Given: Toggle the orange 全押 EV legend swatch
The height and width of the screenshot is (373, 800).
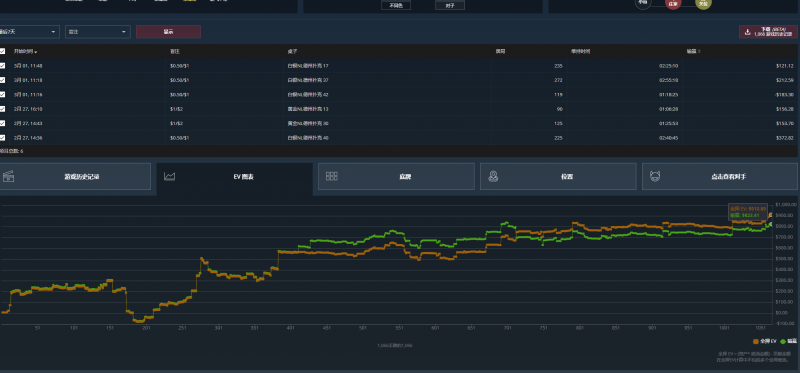Looking at the screenshot, I should click(x=755, y=341).
